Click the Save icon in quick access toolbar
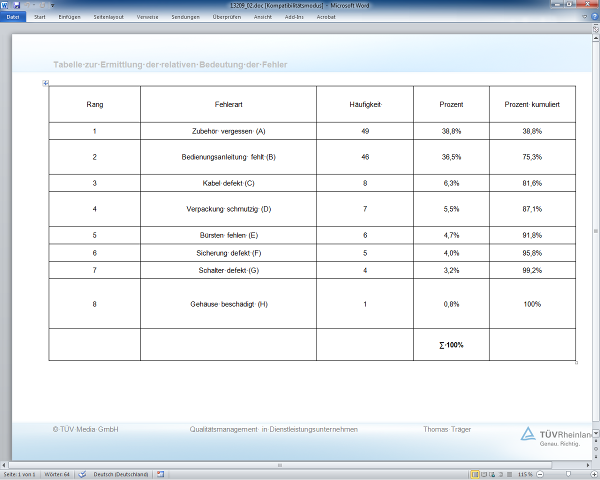This screenshot has height=480, width=600. (17, 5)
